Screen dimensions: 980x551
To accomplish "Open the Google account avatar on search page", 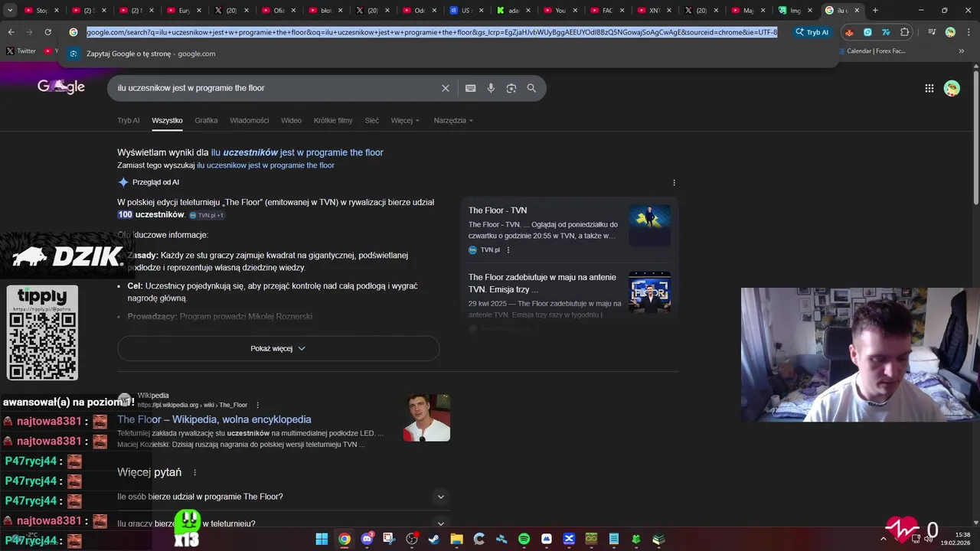I will point(952,88).
